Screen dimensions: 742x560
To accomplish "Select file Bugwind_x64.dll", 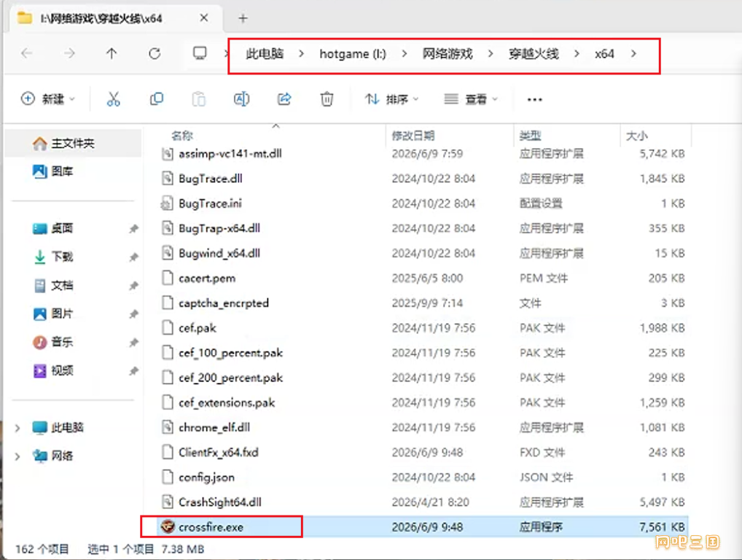I will click(219, 253).
